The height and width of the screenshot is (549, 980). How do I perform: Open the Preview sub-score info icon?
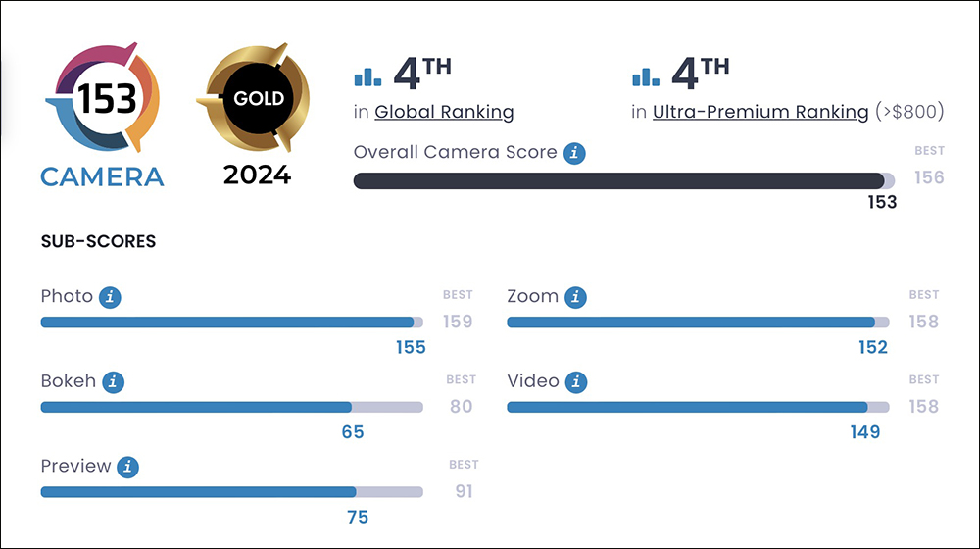pyautogui.click(x=127, y=467)
